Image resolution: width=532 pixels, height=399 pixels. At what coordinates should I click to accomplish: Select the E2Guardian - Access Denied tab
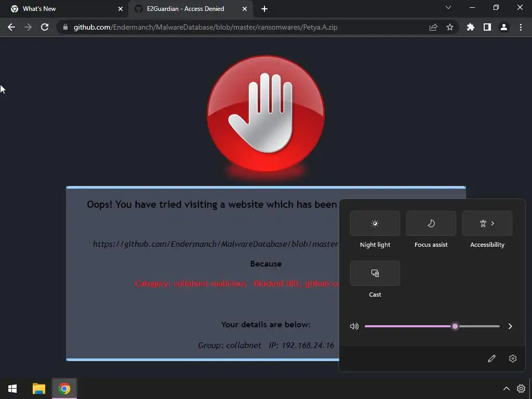(190, 9)
